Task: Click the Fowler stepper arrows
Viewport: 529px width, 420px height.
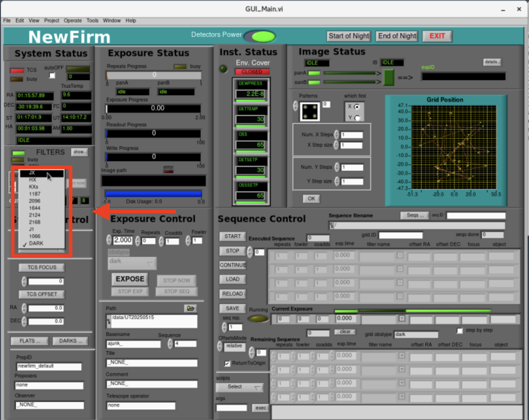Action: click(x=188, y=240)
